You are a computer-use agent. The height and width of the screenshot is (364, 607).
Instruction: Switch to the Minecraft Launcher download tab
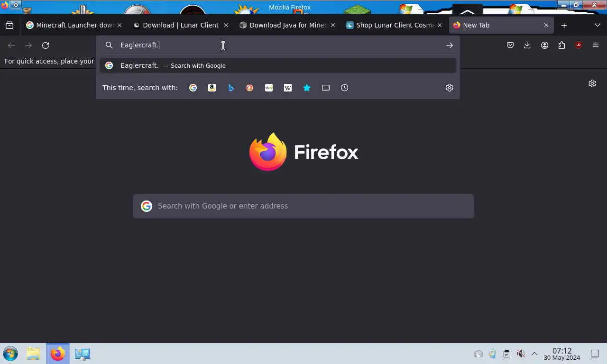pos(74,25)
